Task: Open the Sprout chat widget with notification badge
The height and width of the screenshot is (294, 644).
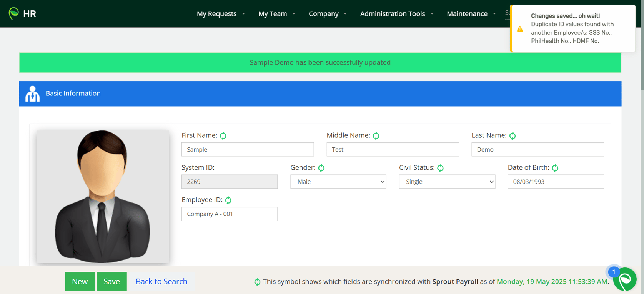Action: tap(624, 279)
